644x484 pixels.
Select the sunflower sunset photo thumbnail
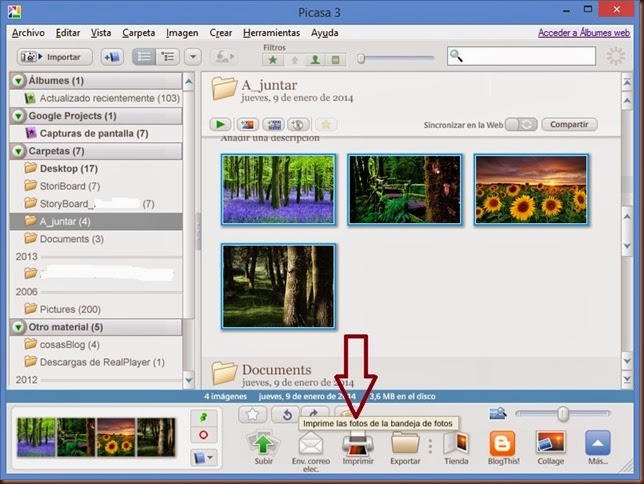(x=531, y=189)
